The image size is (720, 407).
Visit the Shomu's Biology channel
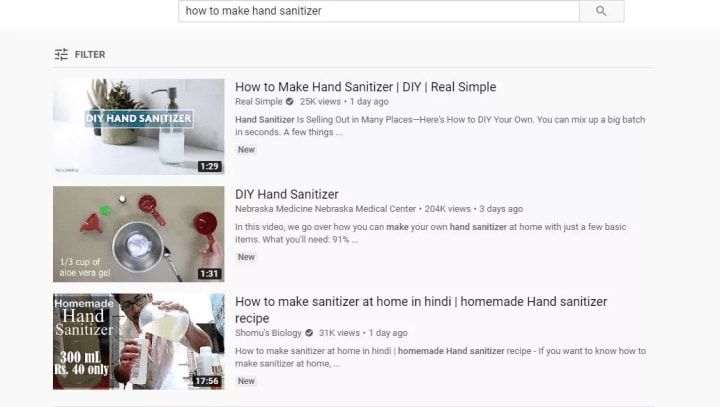[268, 333]
